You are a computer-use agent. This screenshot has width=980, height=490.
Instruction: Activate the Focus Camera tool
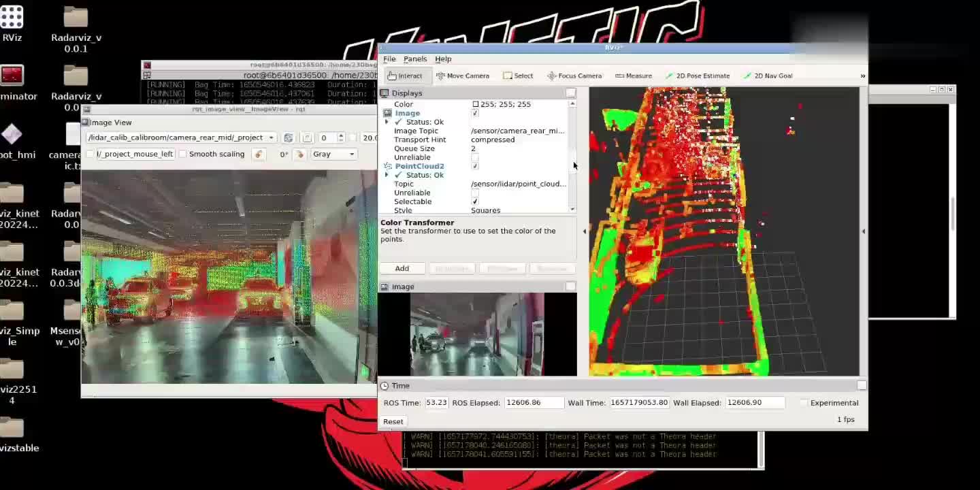[574, 76]
